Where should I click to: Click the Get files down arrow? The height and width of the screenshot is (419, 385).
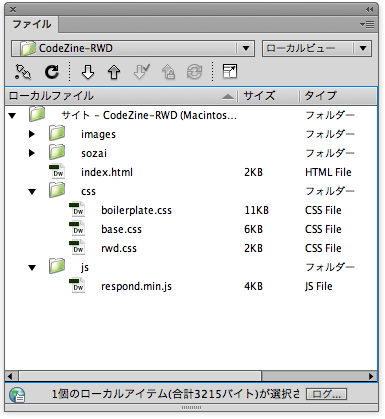(88, 72)
